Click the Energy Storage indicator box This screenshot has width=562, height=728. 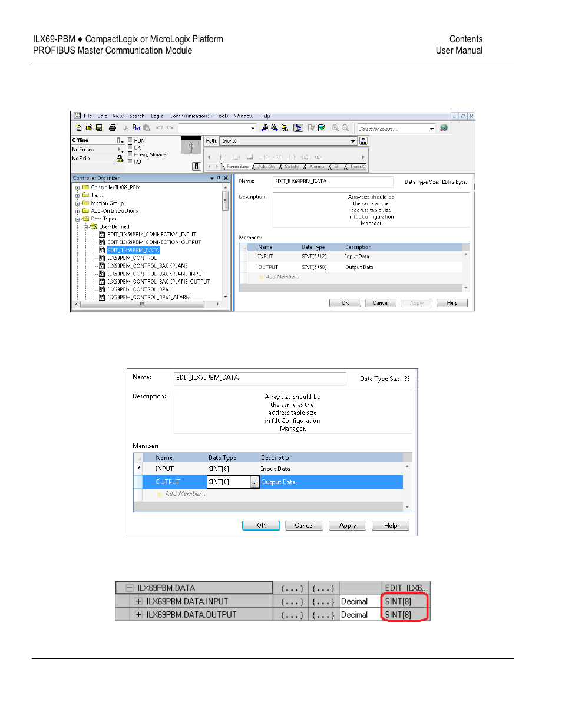(130, 154)
